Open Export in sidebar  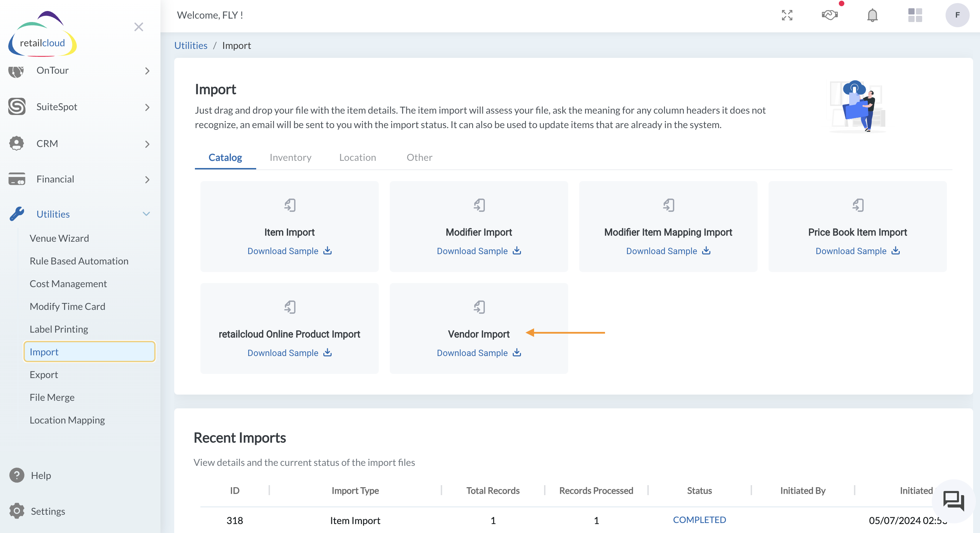point(44,374)
